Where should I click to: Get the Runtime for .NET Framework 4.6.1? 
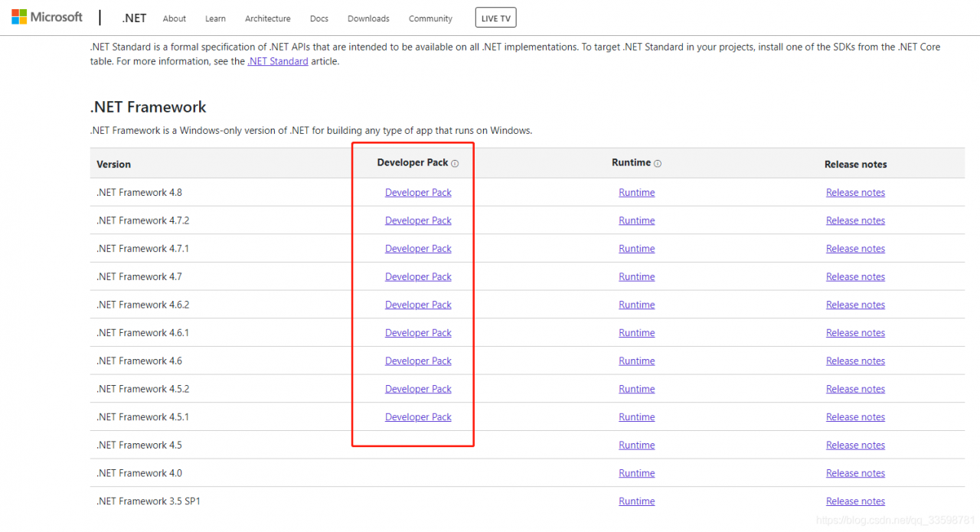coord(637,333)
